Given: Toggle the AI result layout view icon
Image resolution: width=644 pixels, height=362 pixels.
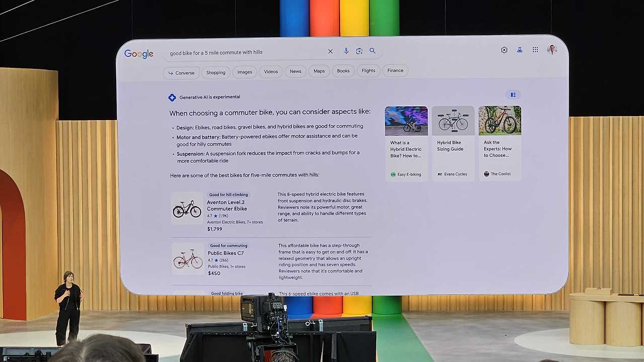Looking at the screenshot, I should 513,95.
